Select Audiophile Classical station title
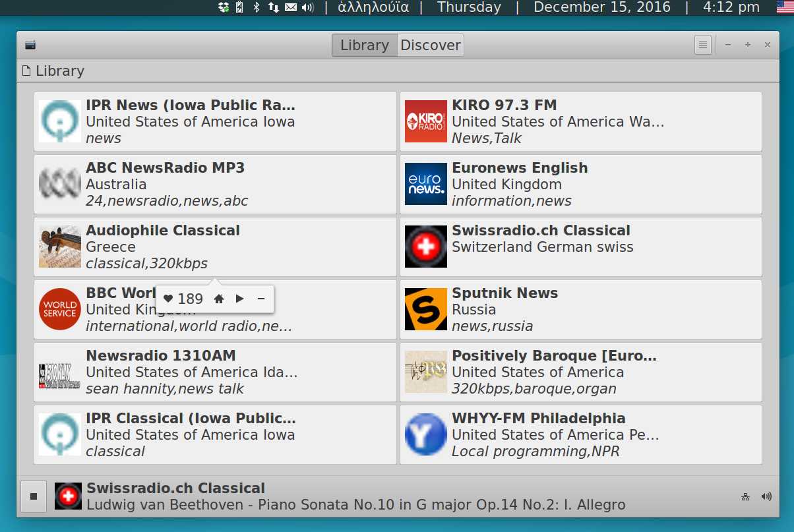The width and height of the screenshot is (794, 532). 163,231
